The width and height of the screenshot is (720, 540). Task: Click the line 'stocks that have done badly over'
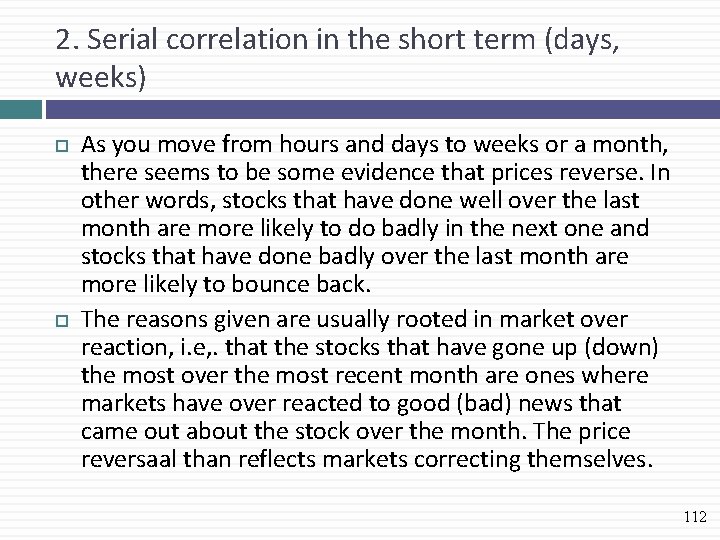354,256
